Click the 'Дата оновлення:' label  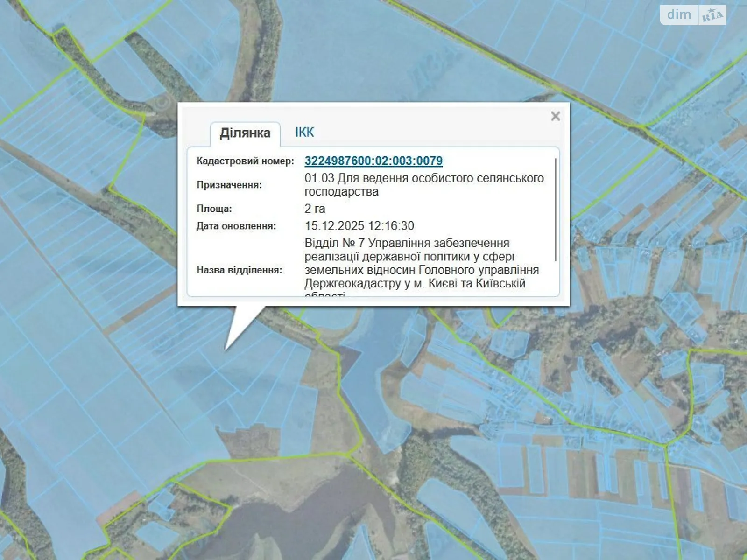(x=236, y=226)
